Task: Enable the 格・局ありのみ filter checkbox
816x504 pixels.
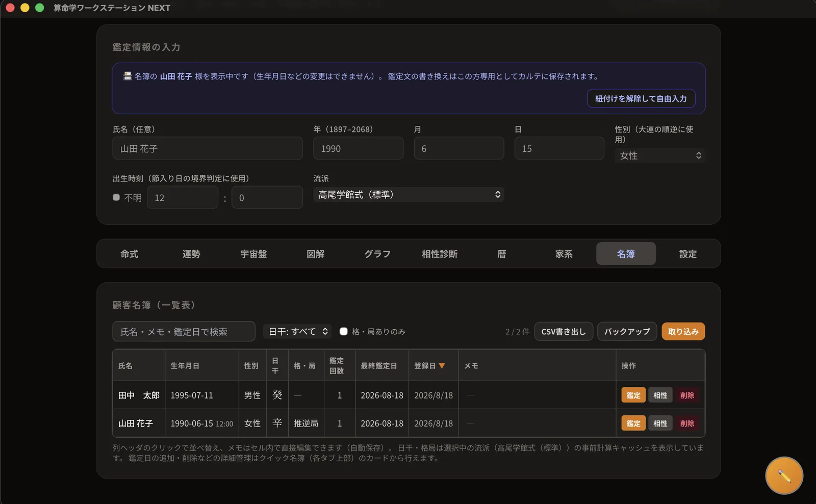Action: 344,331
